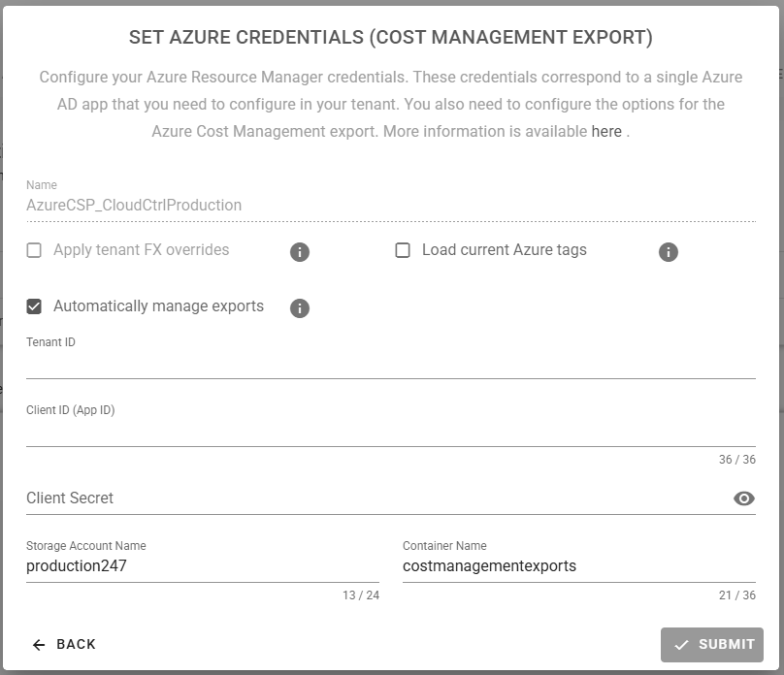The height and width of the screenshot is (675, 784).
Task: Uncheck Automatically manage exports
Action: [x=32, y=305]
